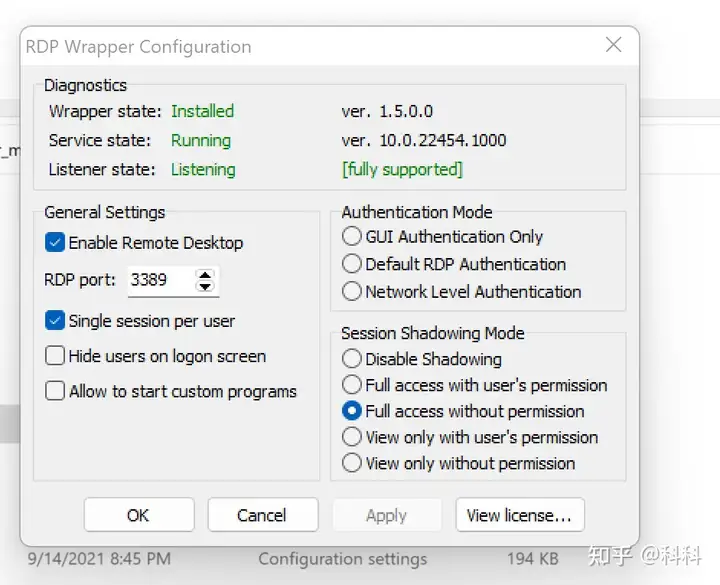Close the RDP Wrapper Configuration dialog

613,45
